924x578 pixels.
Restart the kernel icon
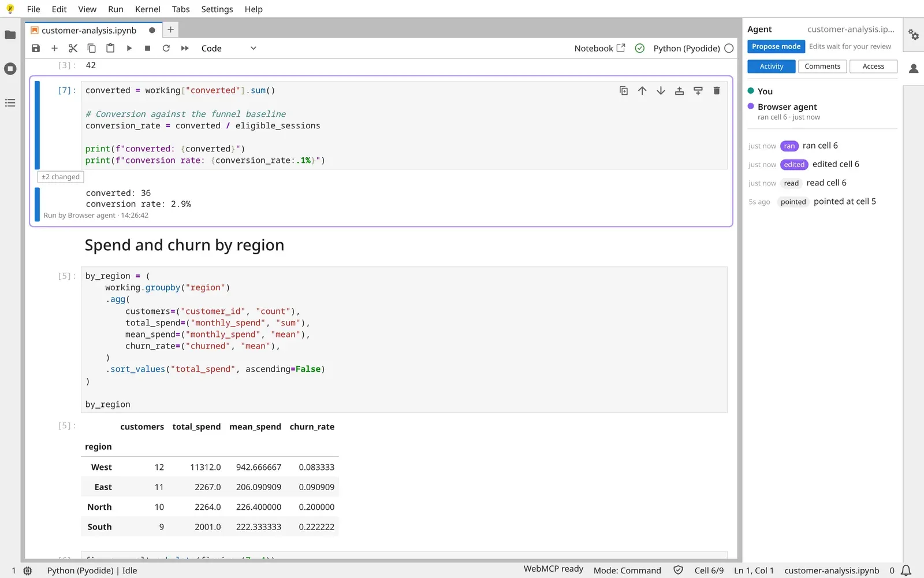click(x=166, y=49)
